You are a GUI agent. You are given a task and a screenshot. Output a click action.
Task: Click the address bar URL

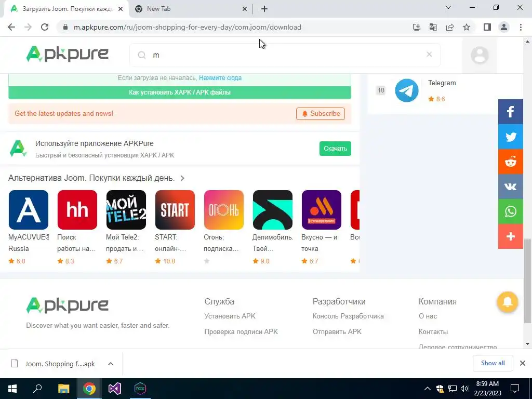tap(187, 27)
